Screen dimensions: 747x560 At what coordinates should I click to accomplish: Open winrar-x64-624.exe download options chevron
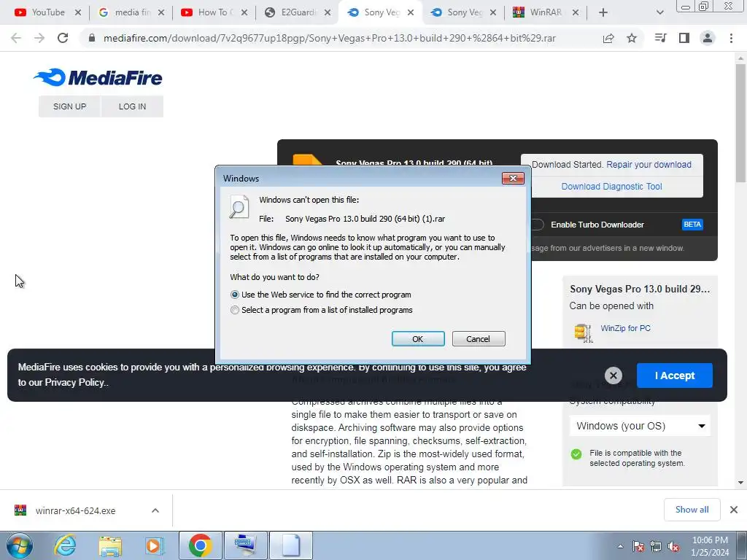tap(155, 510)
